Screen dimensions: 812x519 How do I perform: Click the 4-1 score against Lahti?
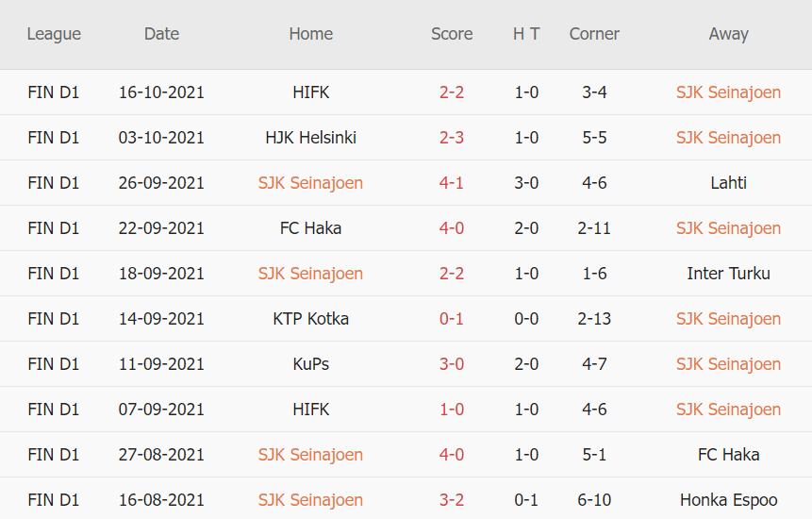point(452,183)
